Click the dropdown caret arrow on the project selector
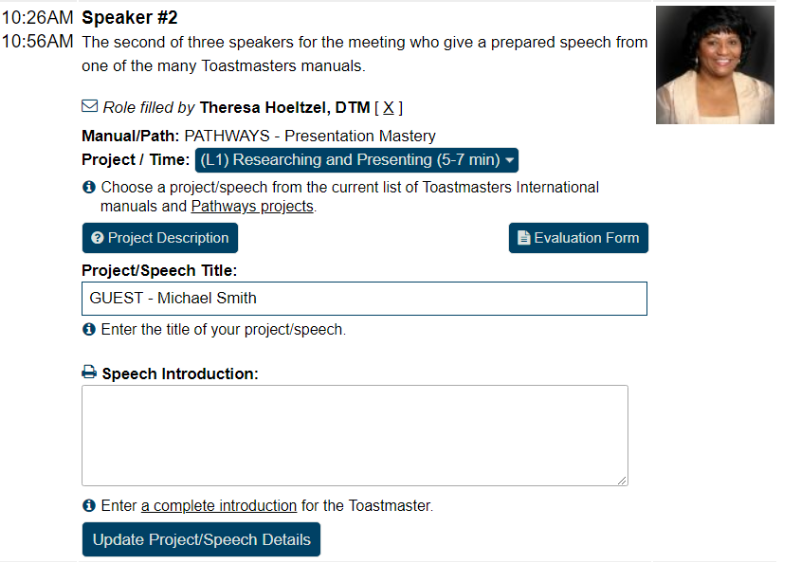Viewport: 800px width, 562px height. click(509, 160)
